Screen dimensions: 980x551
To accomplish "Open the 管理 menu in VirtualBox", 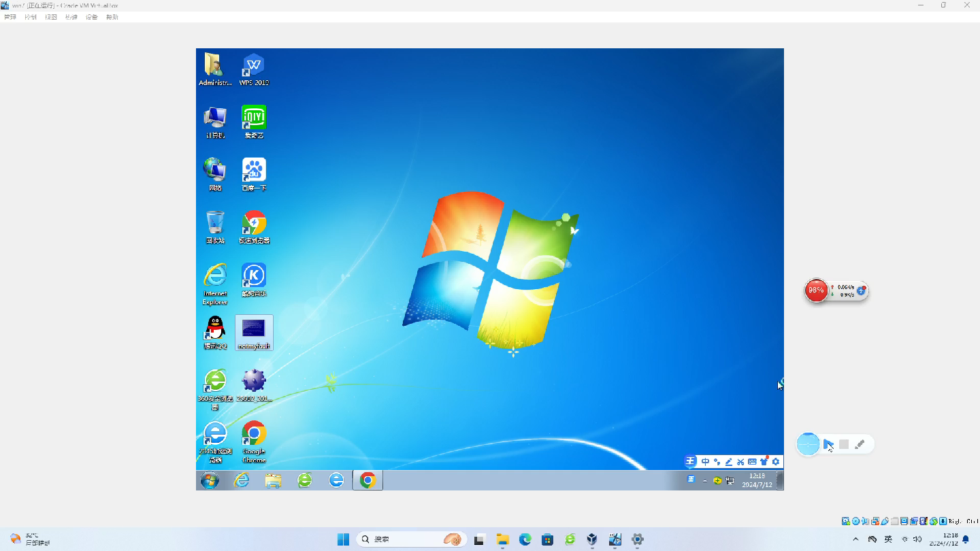I will (x=10, y=17).
